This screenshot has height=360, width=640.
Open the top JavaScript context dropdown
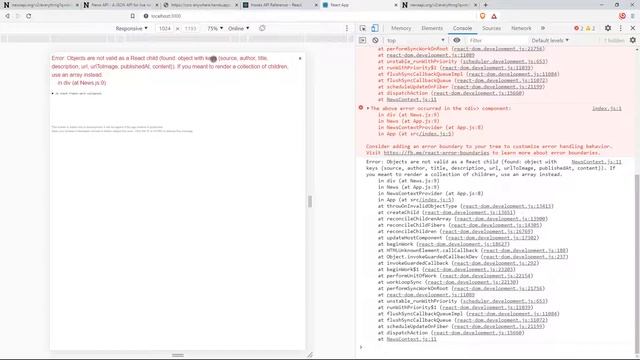click(415, 40)
